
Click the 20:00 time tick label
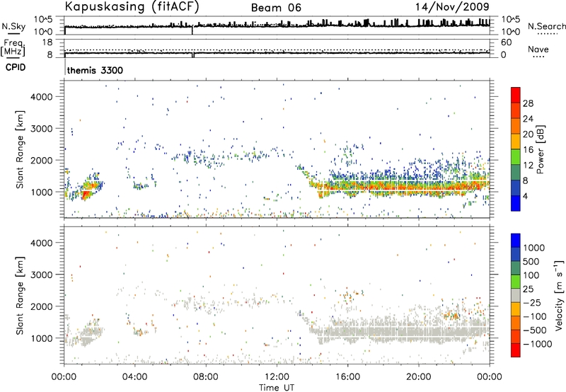(x=418, y=377)
